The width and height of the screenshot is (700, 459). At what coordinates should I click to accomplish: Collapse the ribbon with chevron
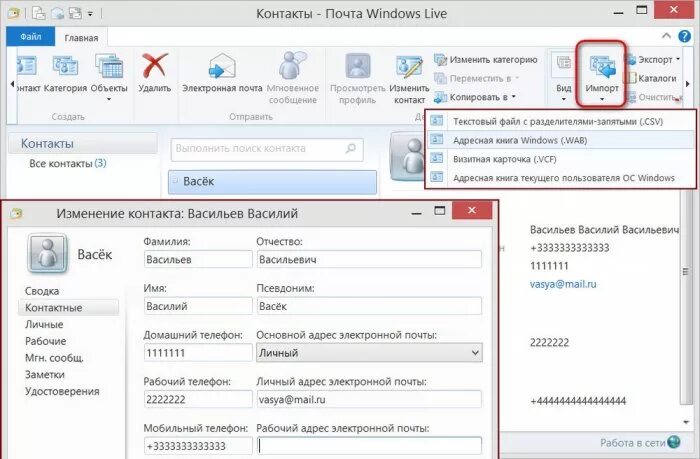tap(666, 36)
